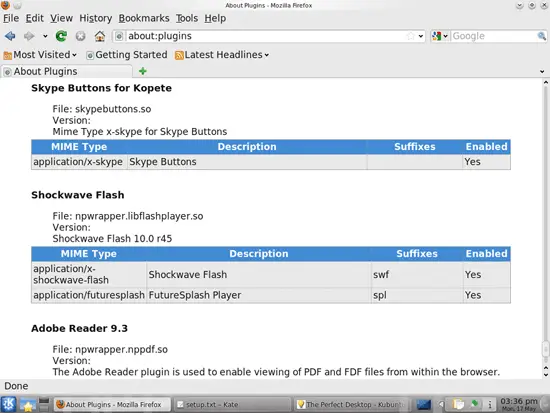Viewport: 550px width, 413px height.
Task: Click the green arrow tray icon
Action: point(475,404)
